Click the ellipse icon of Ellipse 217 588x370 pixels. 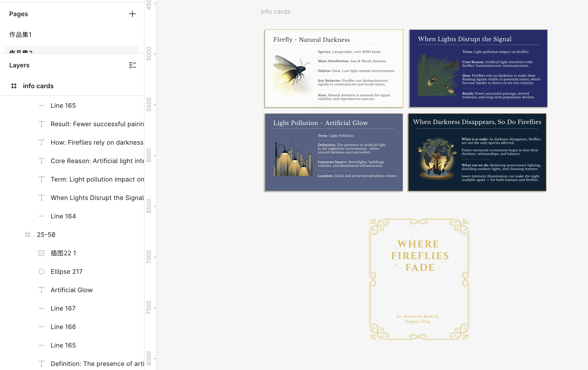pos(41,271)
